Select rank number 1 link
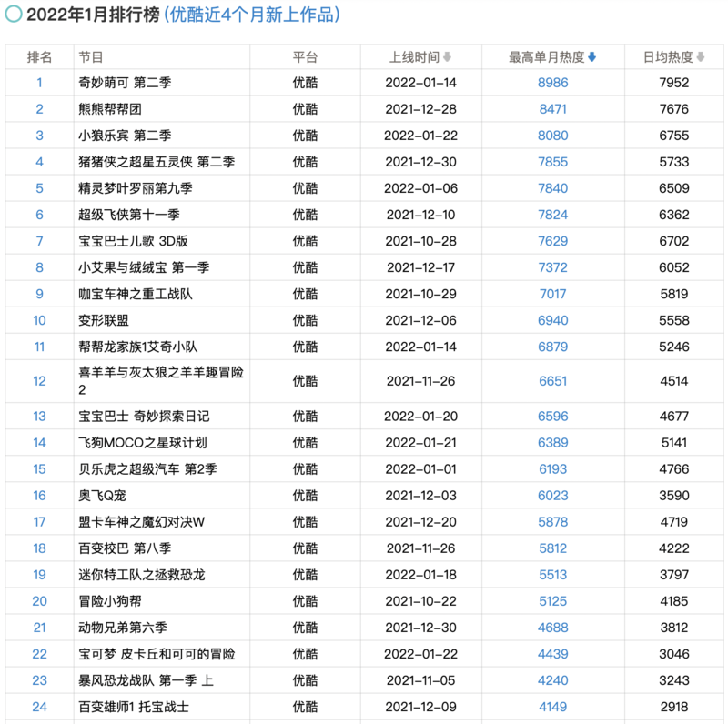 (39, 83)
